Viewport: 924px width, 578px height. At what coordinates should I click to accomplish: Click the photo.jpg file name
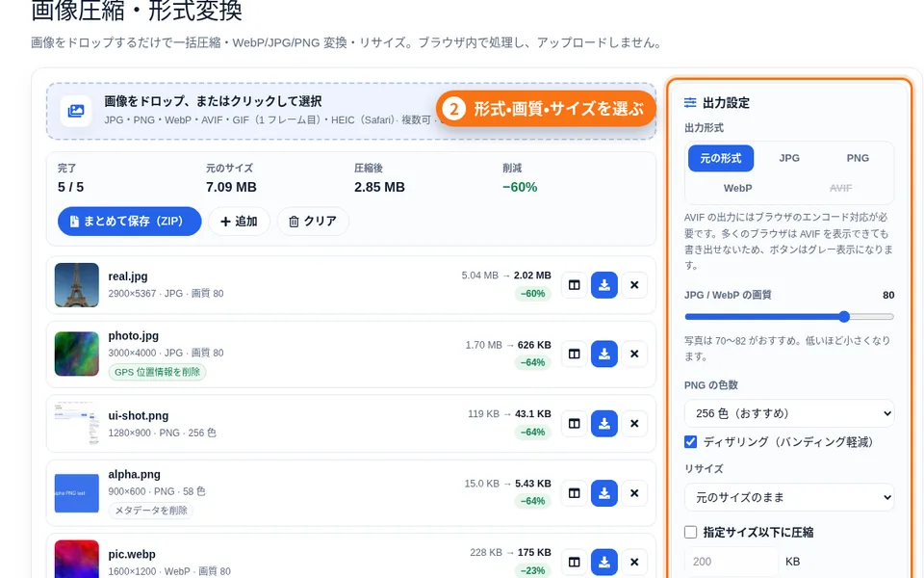click(133, 335)
